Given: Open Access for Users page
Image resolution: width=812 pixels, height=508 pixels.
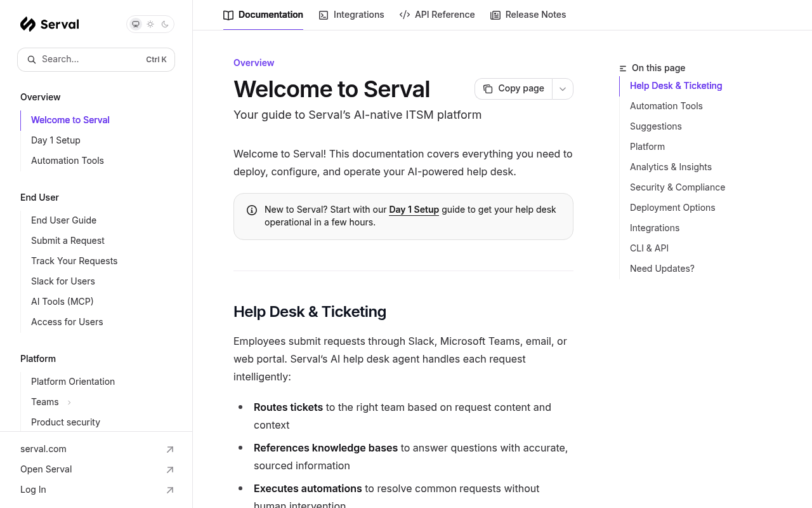Looking at the screenshot, I should [67, 322].
